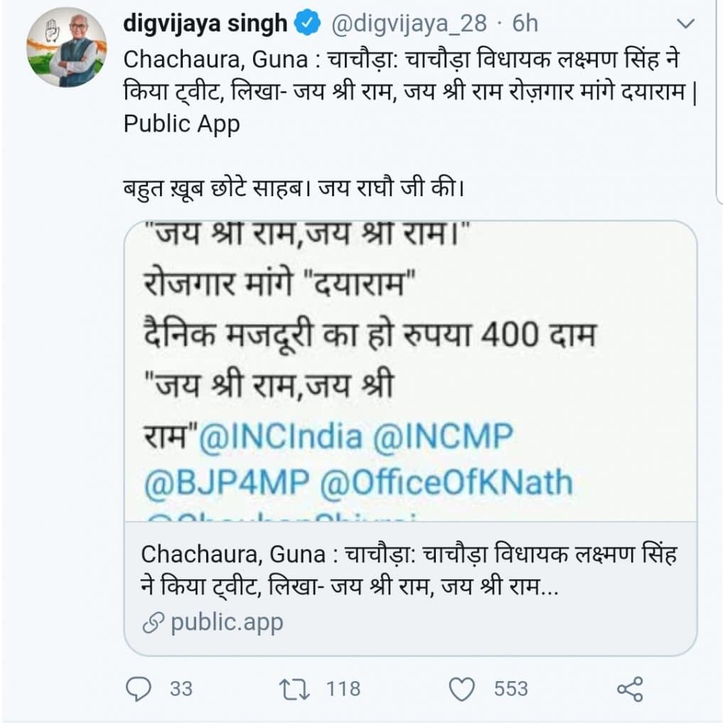This screenshot has height=728, width=723.
Task: Open digvijaya singh's profile picture
Action: 67,48
